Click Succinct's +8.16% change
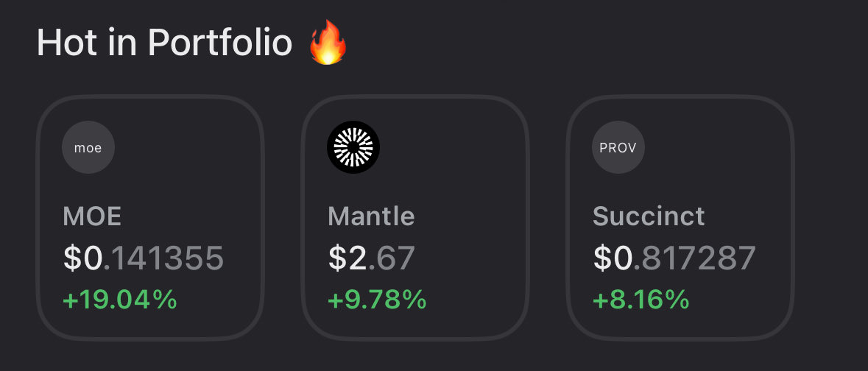Image resolution: width=868 pixels, height=371 pixels. click(x=641, y=300)
